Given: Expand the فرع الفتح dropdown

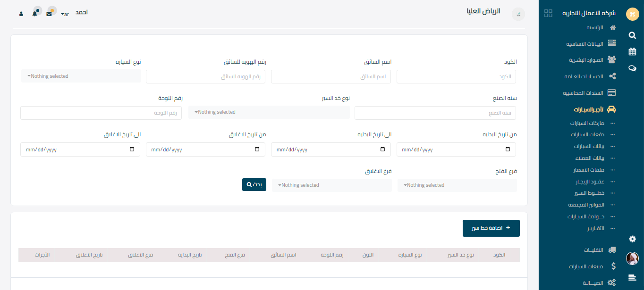Looking at the screenshot, I should (457, 185).
